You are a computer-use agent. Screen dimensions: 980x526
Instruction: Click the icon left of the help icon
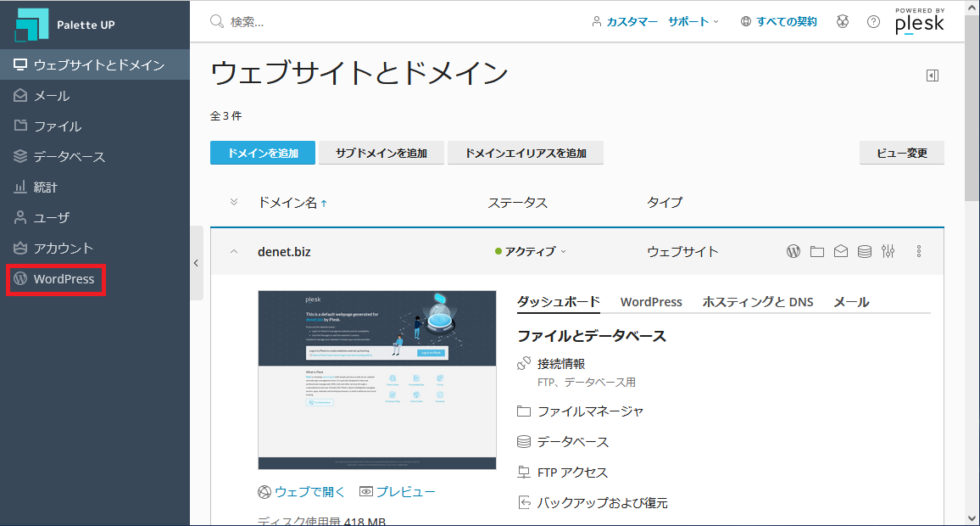tap(843, 22)
